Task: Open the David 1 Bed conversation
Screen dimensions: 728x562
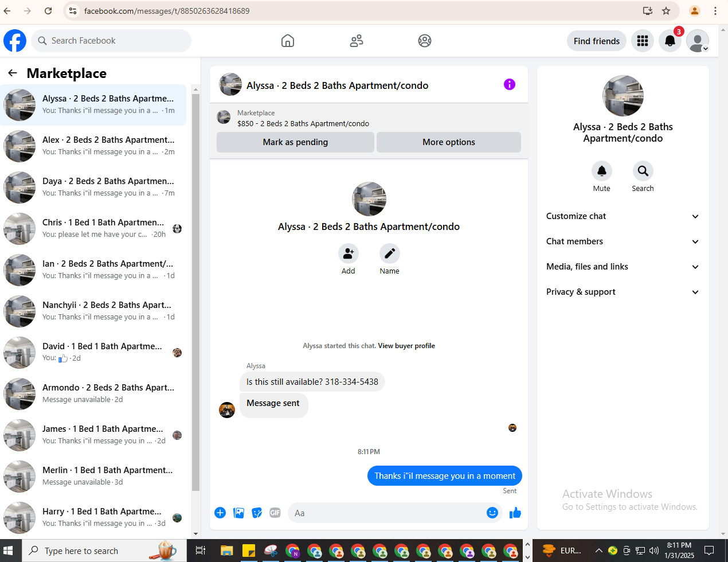Action: (x=93, y=353)
